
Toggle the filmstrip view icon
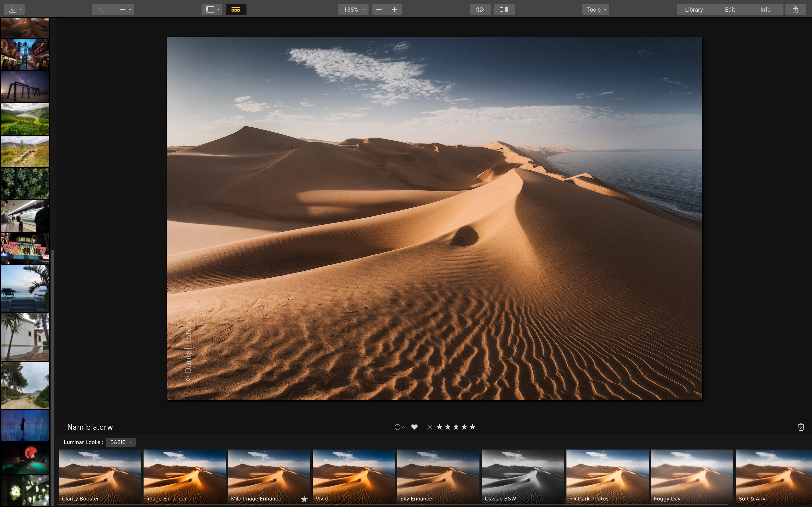[x=236, y=9]
